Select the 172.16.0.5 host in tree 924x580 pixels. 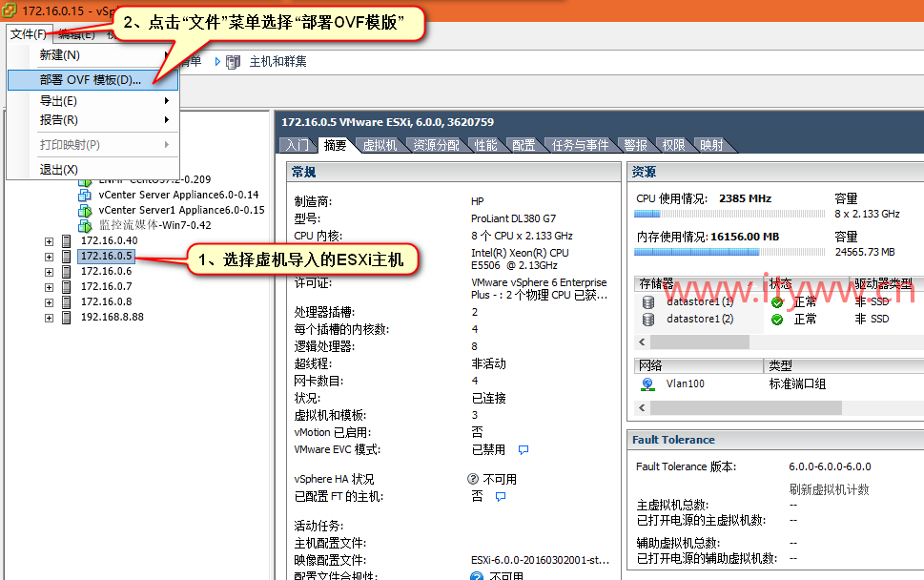coord(106,256)
